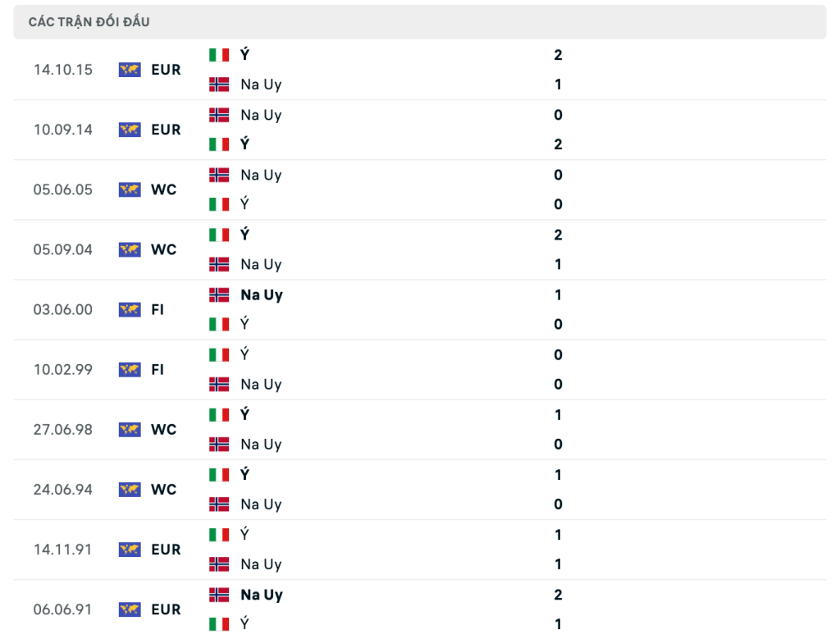The height and width of the screenshot is (639, 840).
Task: Click Norway flag in the 10.09.14 match
Action: (219, 115)
